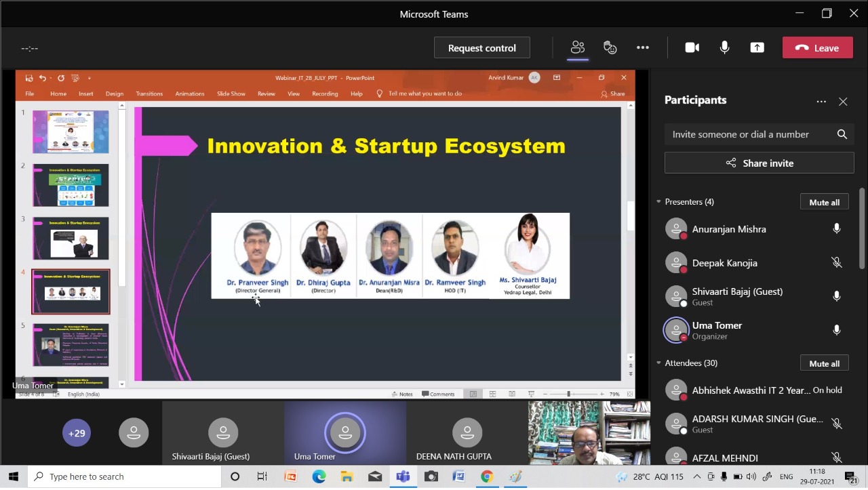Open more actions ellipsis in meeting toolbar
The width and height of the screenshot is (868, 490).
(x=642, y=47)
